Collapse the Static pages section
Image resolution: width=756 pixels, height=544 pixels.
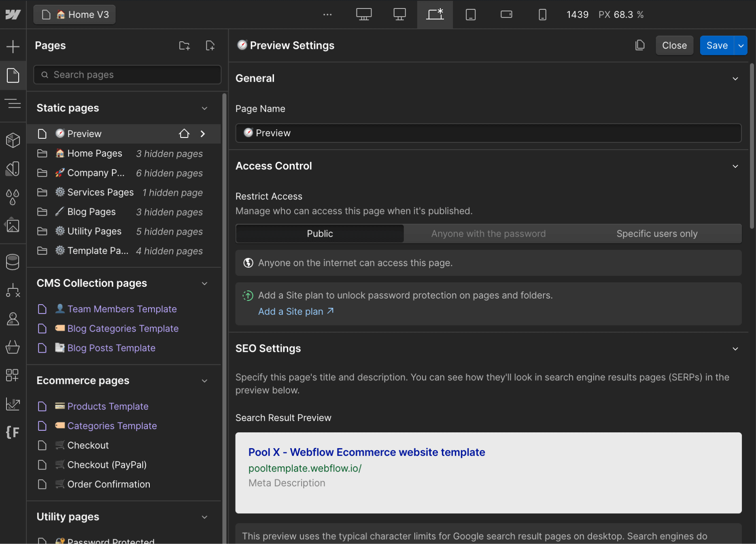click(x=204, y=108)
